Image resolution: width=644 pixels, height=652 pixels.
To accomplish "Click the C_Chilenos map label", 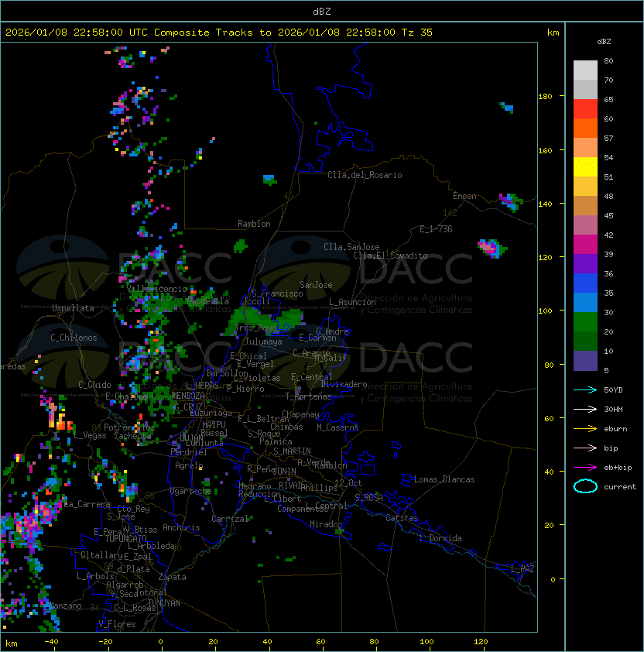I will pos(74,338).
